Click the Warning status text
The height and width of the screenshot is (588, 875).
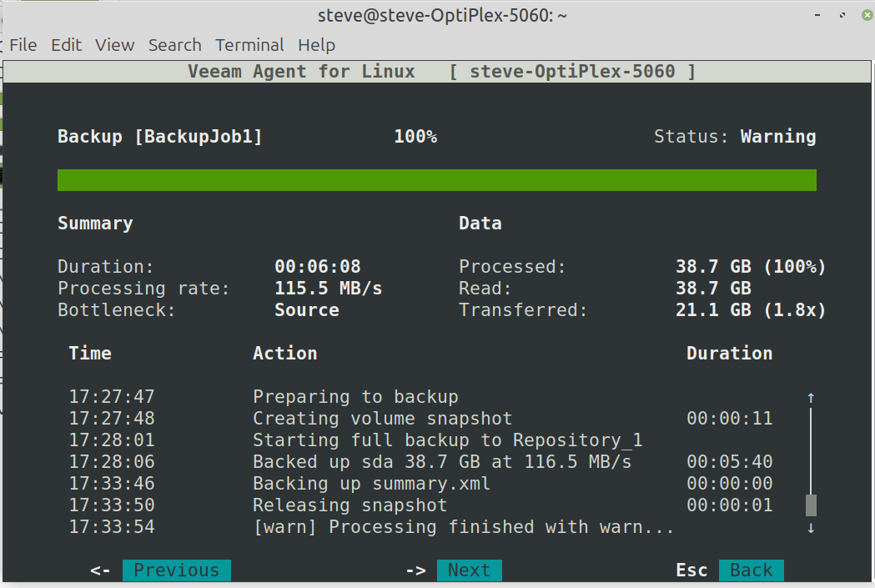[777, 137]
